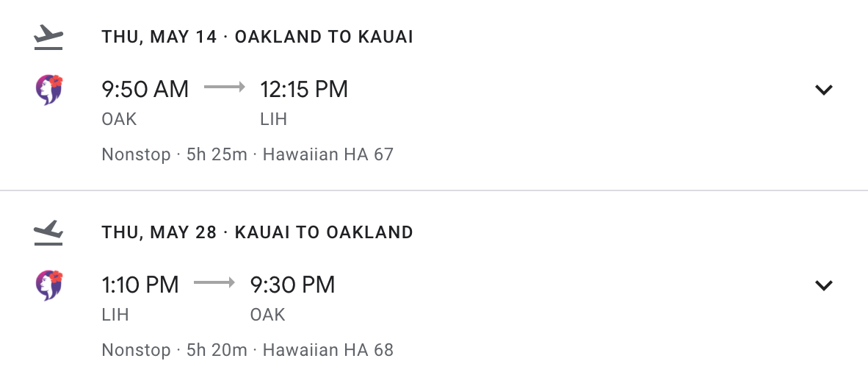The image size is (868, 375).
Task: Click the 9:30 PM arrival time
Action: coord(292,285)
